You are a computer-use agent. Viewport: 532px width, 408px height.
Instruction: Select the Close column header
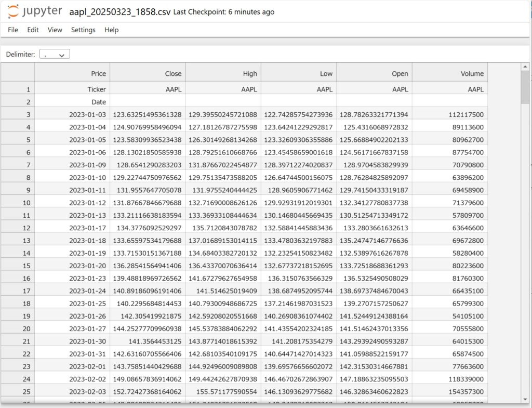148,74
